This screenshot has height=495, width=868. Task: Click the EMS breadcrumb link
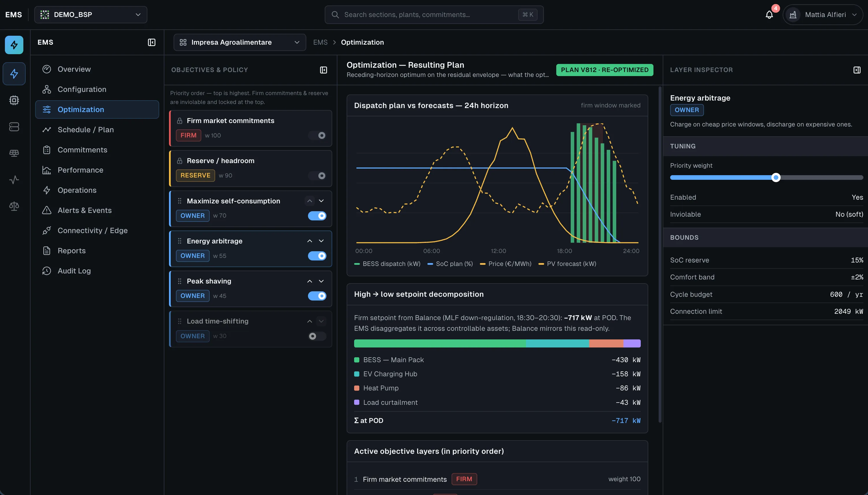[x=320, y=42]
